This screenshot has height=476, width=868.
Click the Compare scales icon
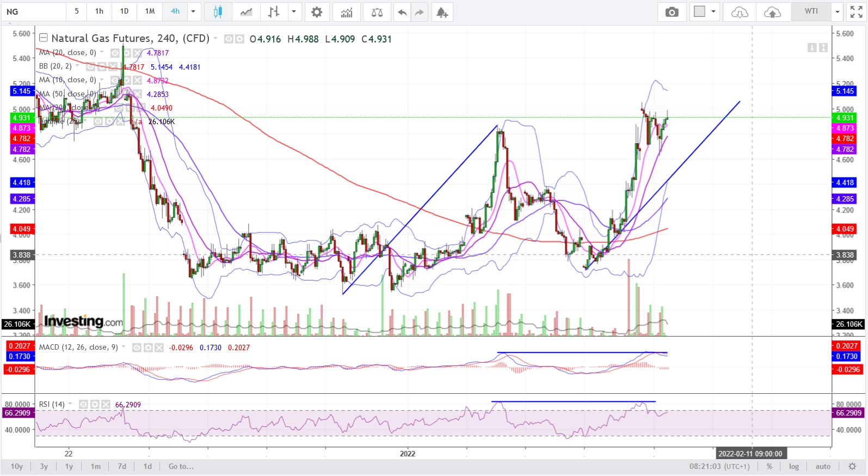[x=377, y=12]
